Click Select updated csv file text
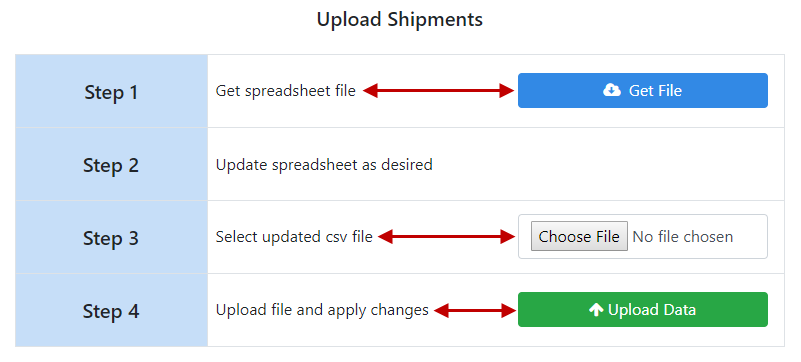This screenshot has height=362, width=801. [x=294, y=237]
